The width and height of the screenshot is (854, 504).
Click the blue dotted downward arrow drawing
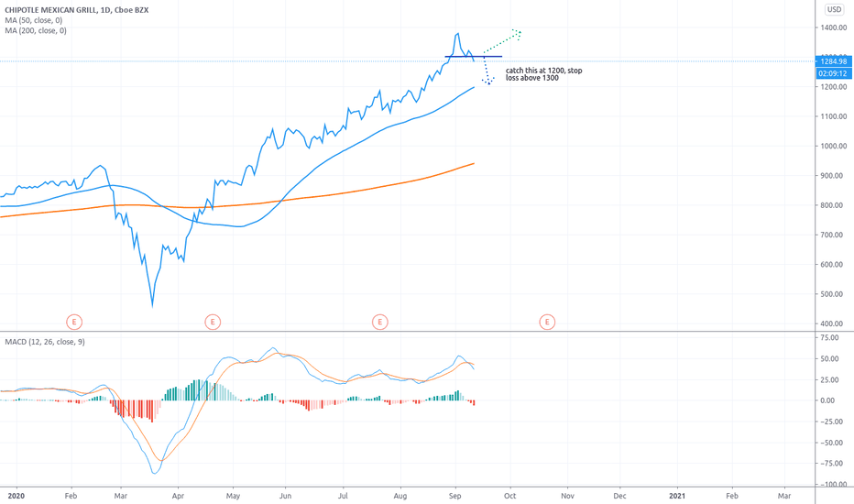[x=488, y=71]
